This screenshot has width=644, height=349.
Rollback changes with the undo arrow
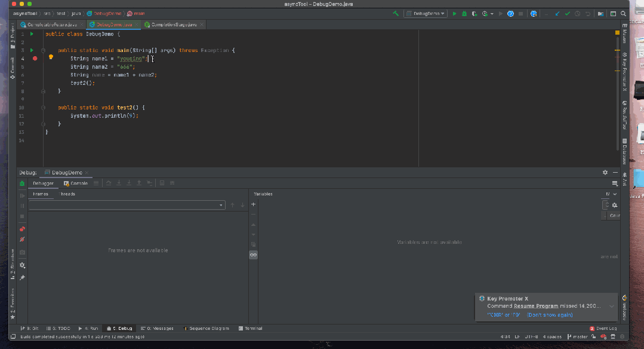(588, 14)
